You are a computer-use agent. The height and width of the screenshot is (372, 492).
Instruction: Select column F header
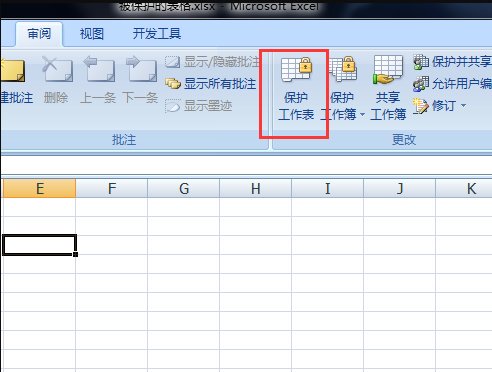coord(112,189)
